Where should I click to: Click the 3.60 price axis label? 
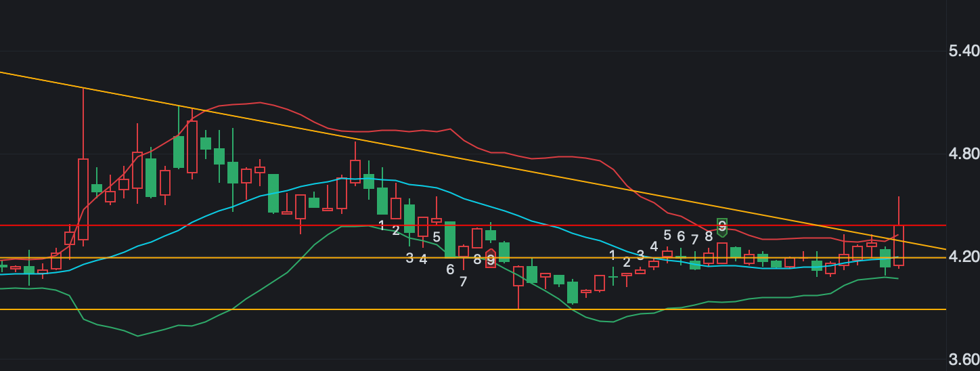(x=964, y=359)
